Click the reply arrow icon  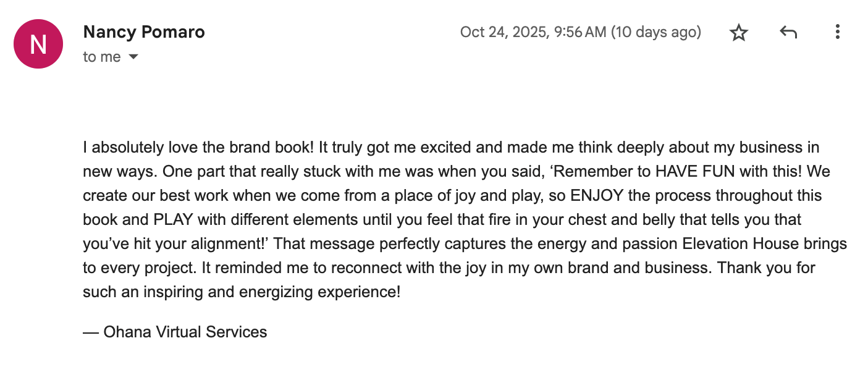788,32
